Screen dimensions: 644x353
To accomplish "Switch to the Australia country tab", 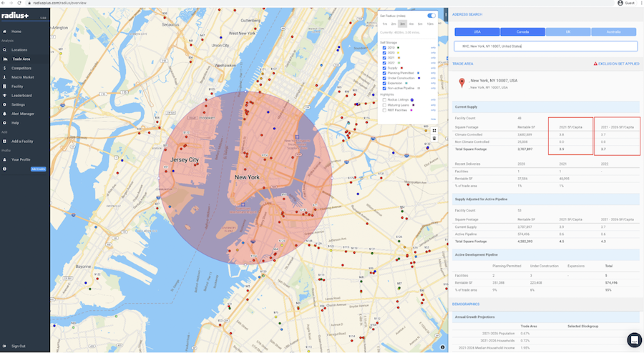I will [x=614, y=31].
